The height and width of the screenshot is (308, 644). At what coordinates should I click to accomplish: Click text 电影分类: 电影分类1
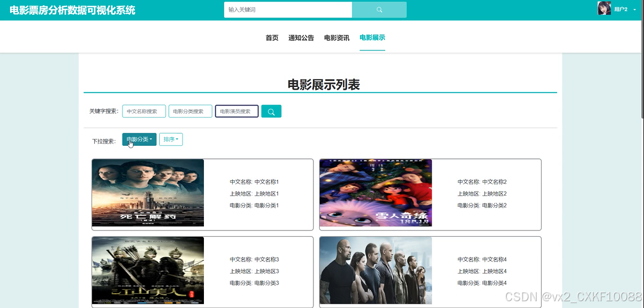[x=254, y=205]
